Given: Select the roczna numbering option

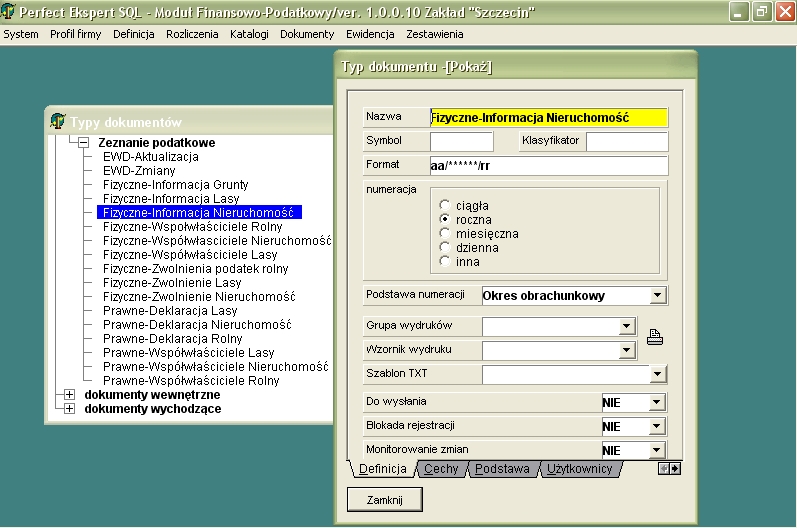Looking at the screenshot, I should [x=445, y=219].
